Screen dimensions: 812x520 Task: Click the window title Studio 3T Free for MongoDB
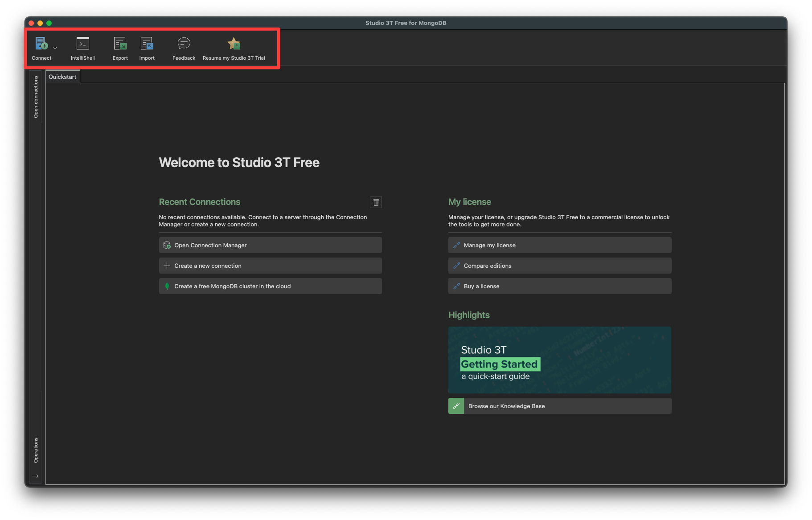click(x=406, y=23)
